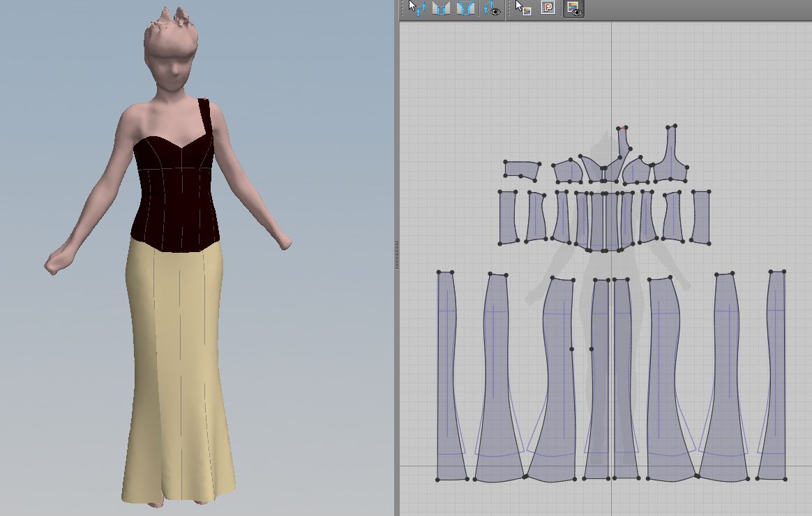Image resolution: width=812 pixels, height=516 pixels.
Task: Click the red P toolbar icon
Action: (548, 8)
